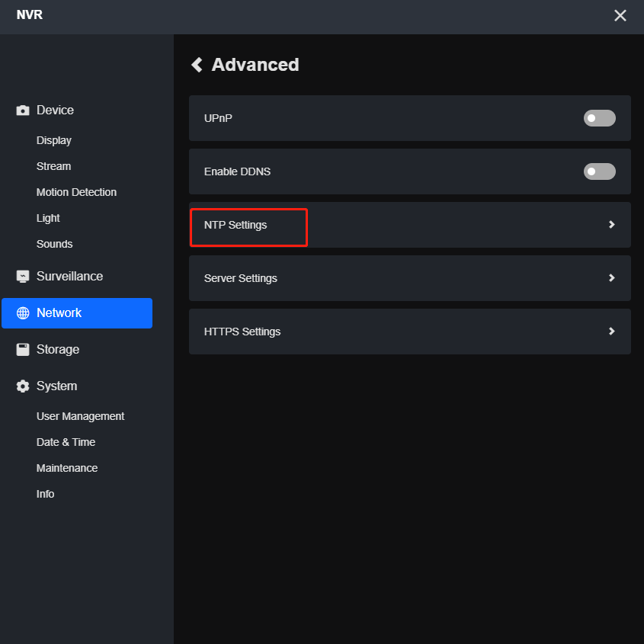Image resolution: width=644 pixels, height=644 pixels.
Task: Enable the UPnP toggle
Action: click(599, 118)
